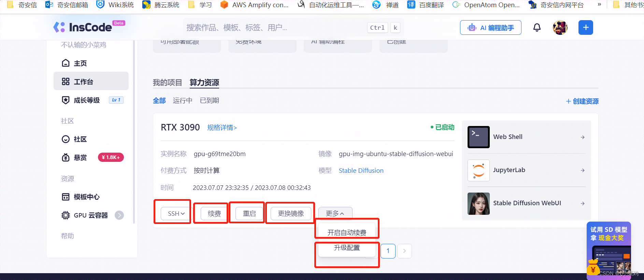The width and height of the screenshot is (644, 280).
Task: Focus the search box for works and templates
Action: [294, 27]
